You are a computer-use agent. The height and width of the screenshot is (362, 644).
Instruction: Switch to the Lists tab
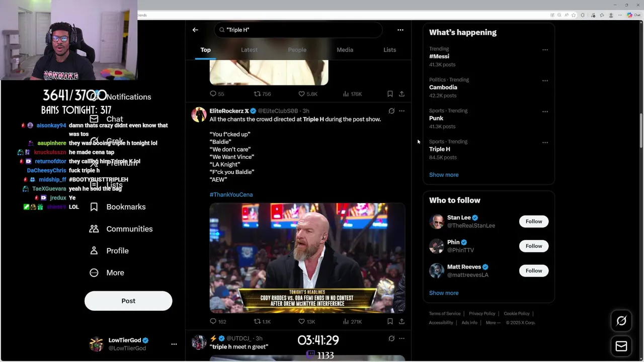(390, 50)
